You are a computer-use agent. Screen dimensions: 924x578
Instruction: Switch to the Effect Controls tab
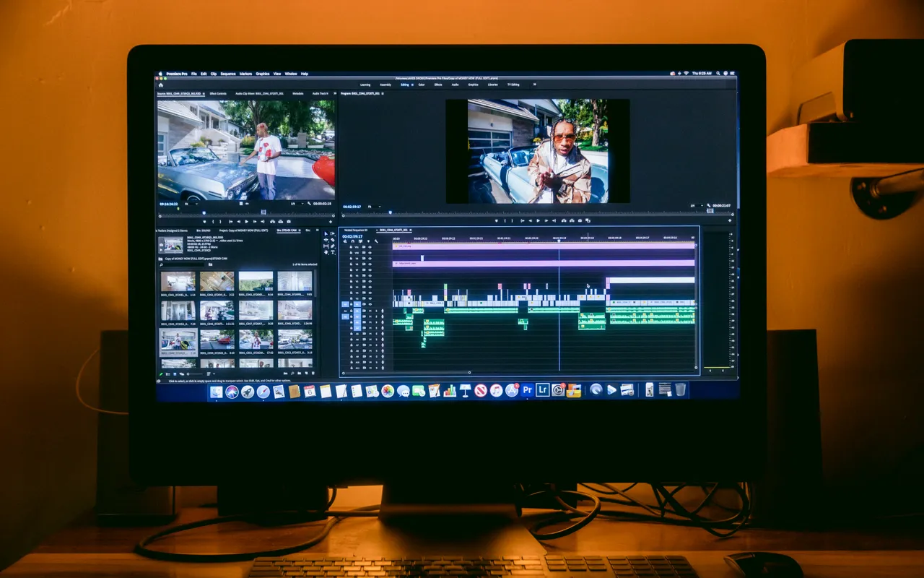coord(218,93)
